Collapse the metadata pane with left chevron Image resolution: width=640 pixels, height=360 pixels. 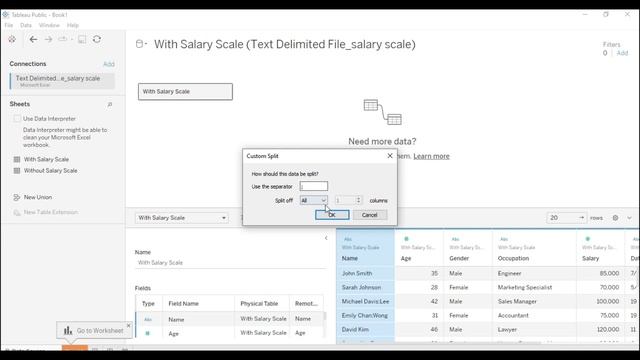tap(326, 238)
